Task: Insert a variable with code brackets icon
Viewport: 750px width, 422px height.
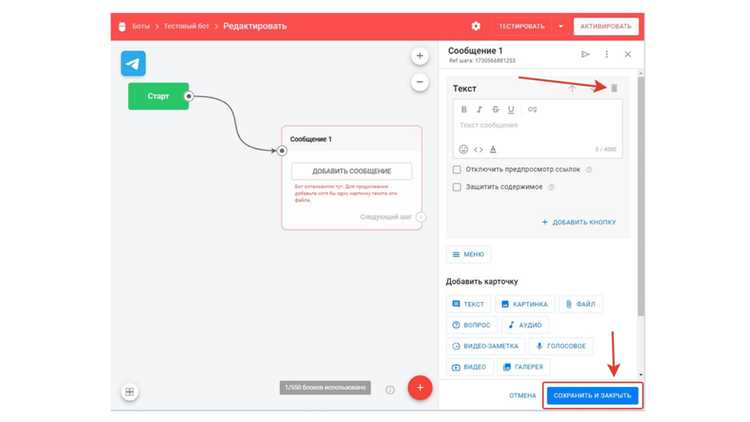Action: (478, 150)
